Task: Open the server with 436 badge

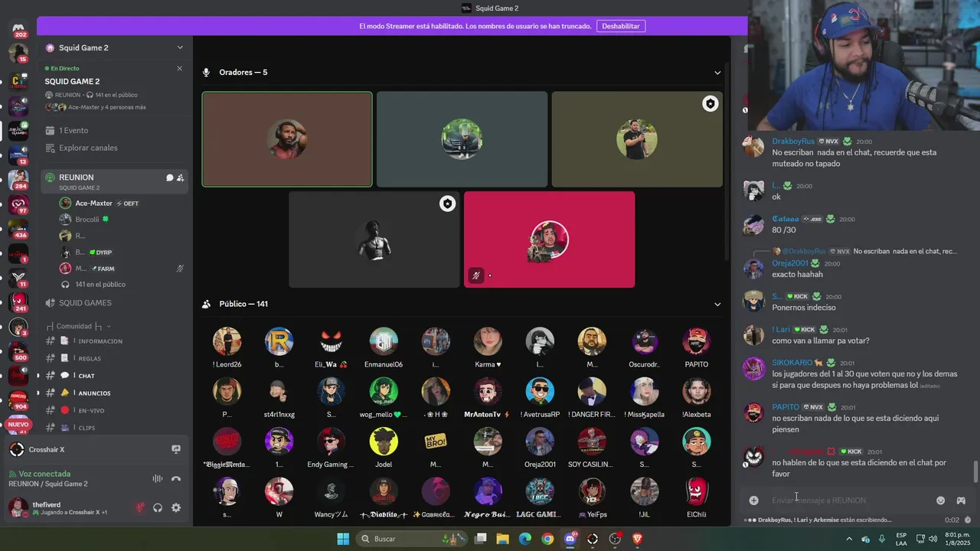Action: (x=18, y=229)
